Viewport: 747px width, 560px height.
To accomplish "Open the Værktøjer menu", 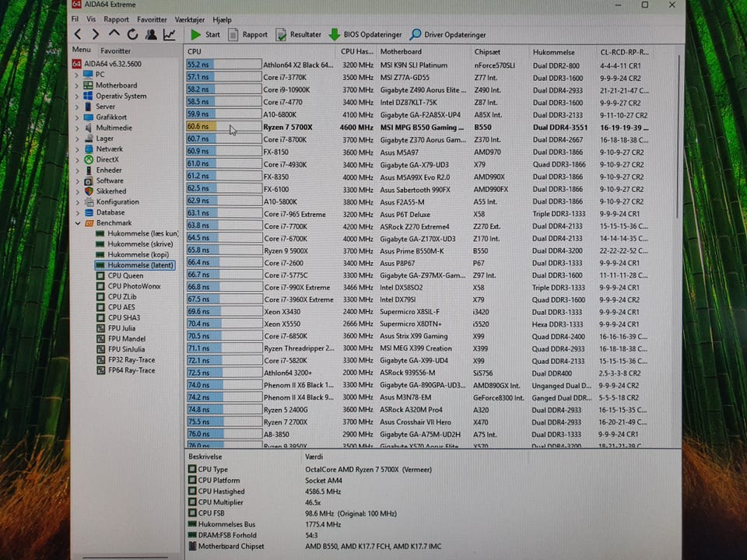I will tap(190, 19).
